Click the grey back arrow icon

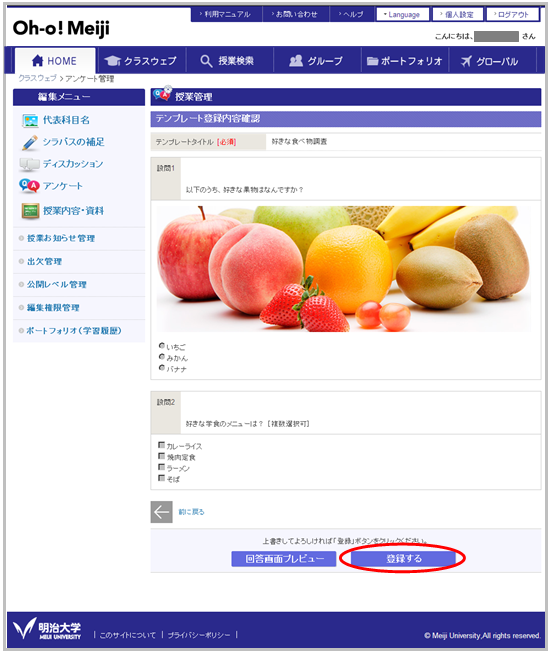click(161, 512)
